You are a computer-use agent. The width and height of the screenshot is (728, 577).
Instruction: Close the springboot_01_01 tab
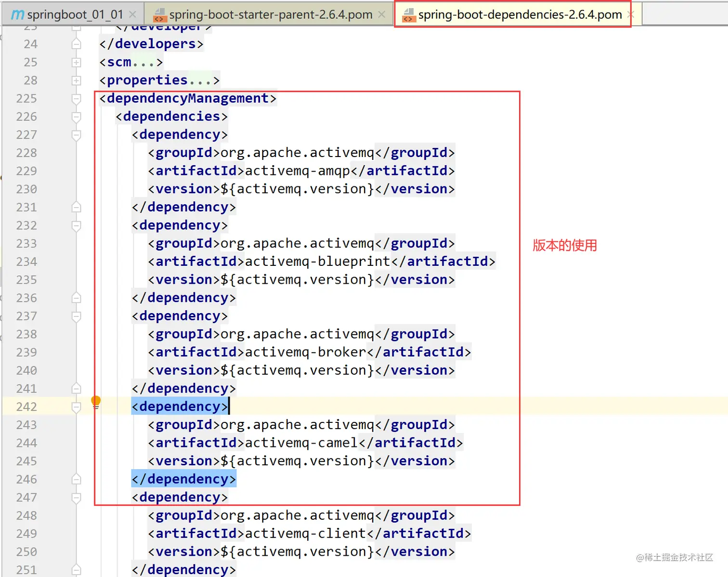(133, 14)
